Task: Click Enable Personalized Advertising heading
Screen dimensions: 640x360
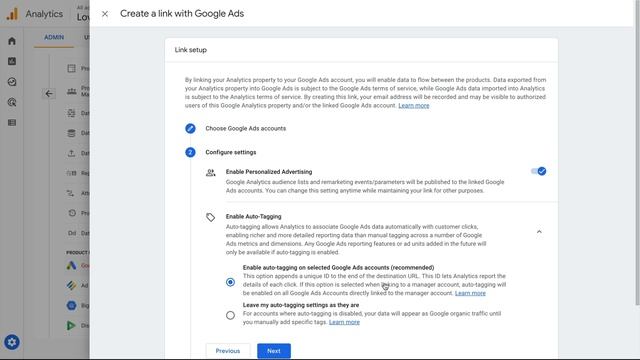Action: (269, 172)
